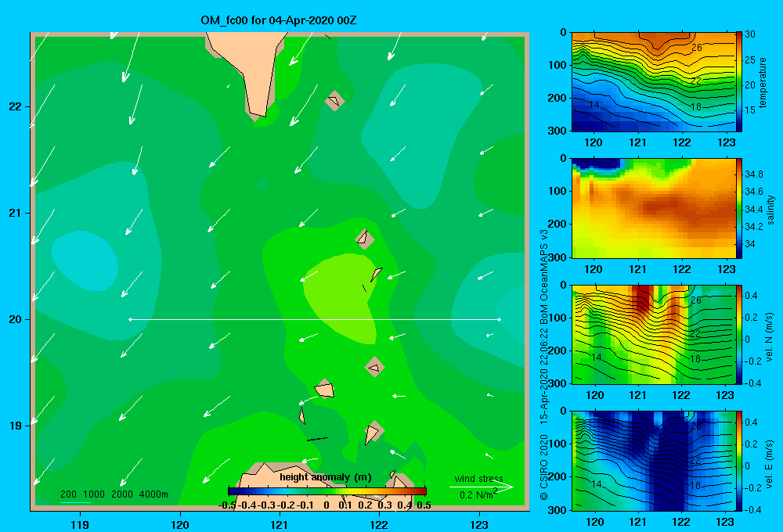
Task: Click latitude label 22 on main map
Action: (15, 106)
